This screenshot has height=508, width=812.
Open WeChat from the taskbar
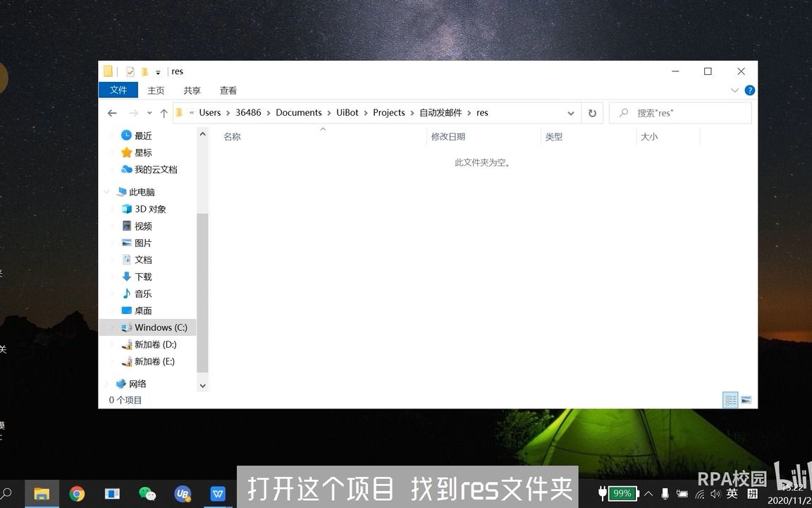(147, 493)
